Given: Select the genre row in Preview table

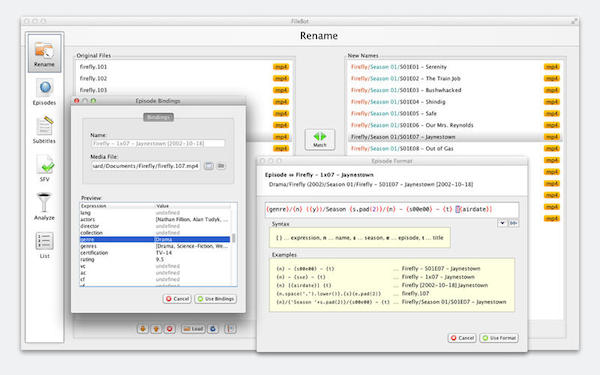Looking at the screenshot, I should coord(155,240).
